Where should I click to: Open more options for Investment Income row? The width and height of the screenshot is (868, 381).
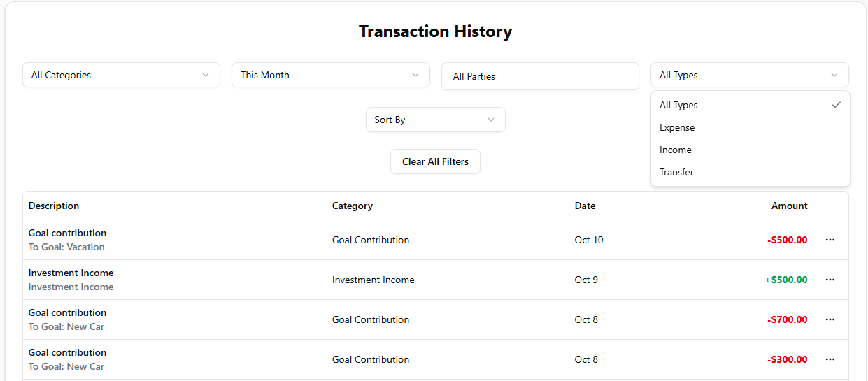(x=830, y=280)
